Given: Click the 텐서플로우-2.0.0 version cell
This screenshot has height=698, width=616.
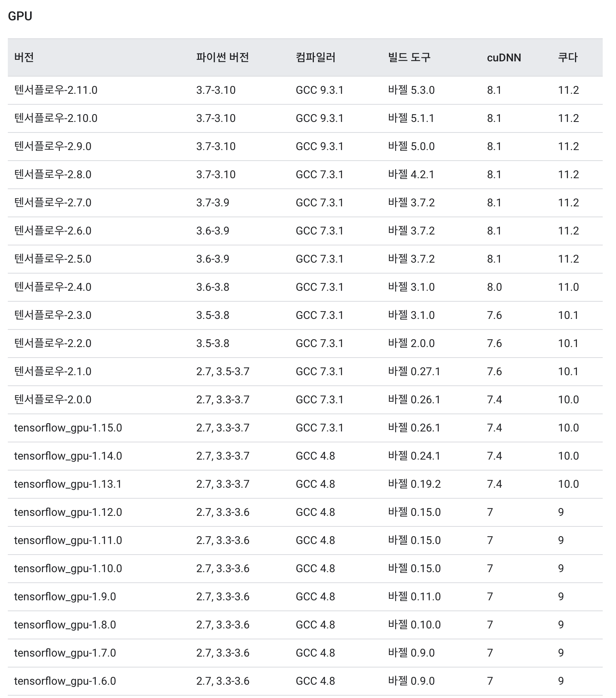Looking at the screenshot, I should [53, 400].
